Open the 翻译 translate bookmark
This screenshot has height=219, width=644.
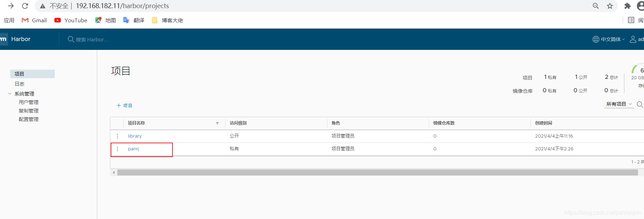(x=134, y=20)
